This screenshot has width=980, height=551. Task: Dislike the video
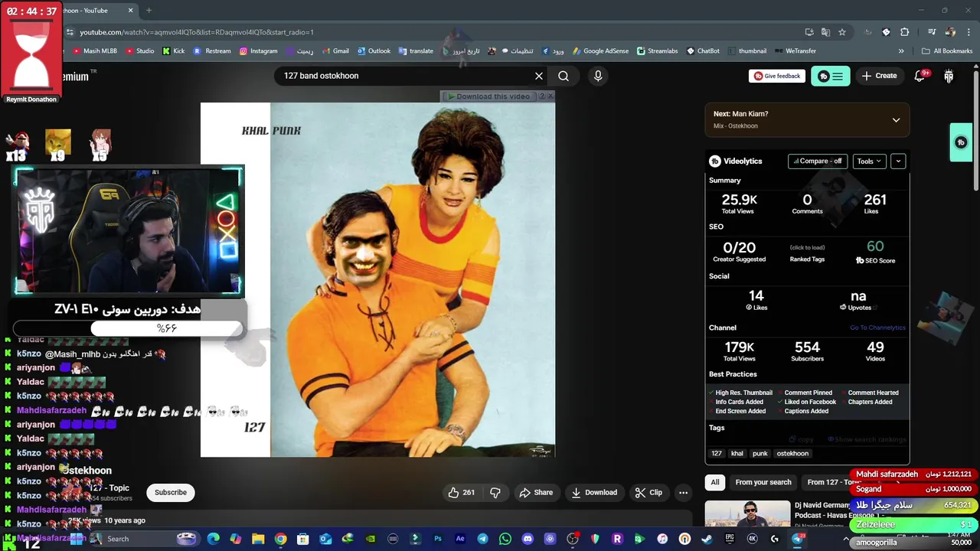pos(495,493)
